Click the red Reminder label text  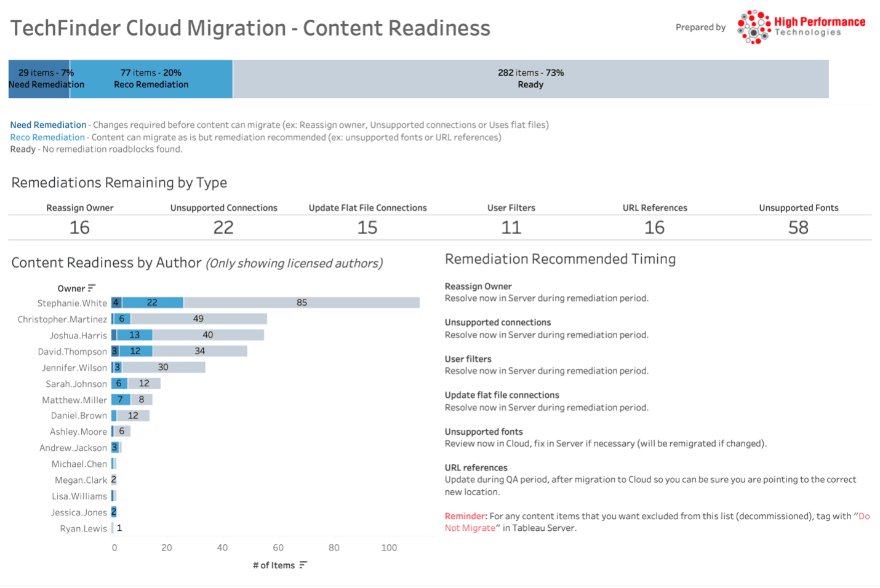(465, 516)
